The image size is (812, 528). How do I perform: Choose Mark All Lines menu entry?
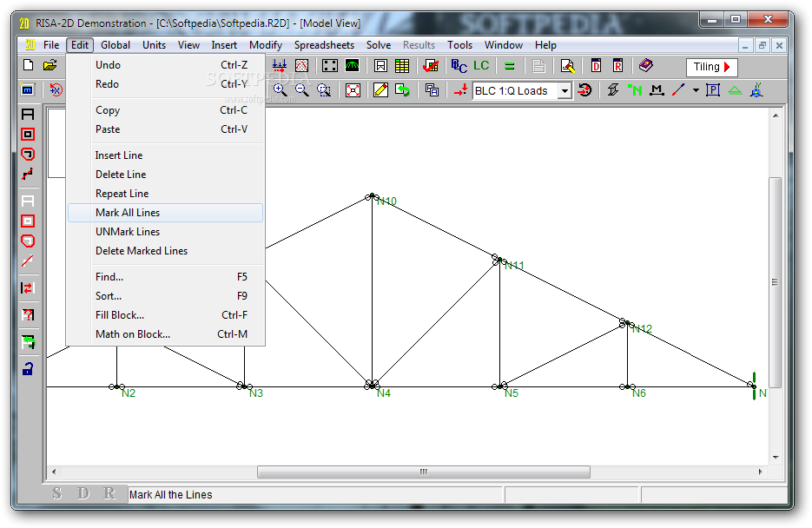165,213
